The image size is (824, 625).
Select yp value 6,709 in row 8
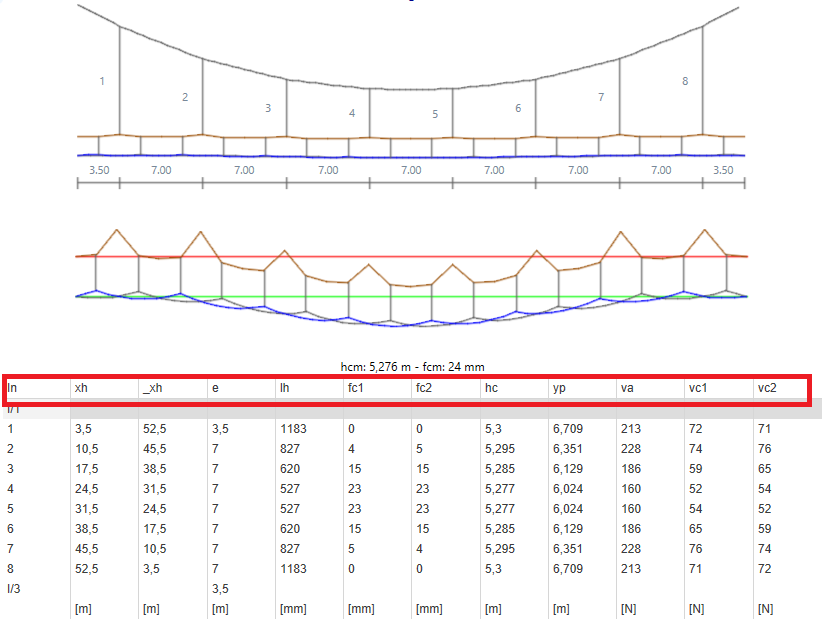(568, 569)
